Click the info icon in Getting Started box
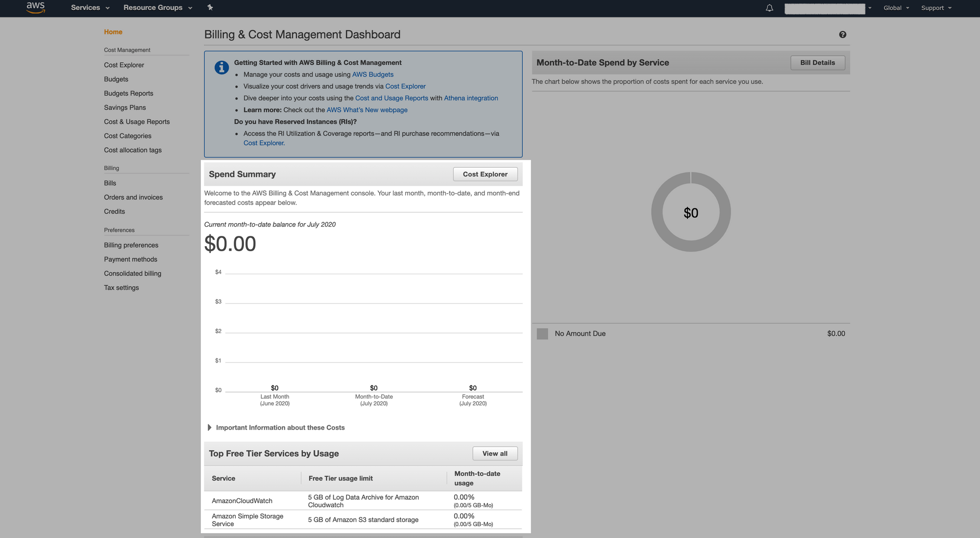Viewport: 980px width, 538px height. (x=221, y=67)
